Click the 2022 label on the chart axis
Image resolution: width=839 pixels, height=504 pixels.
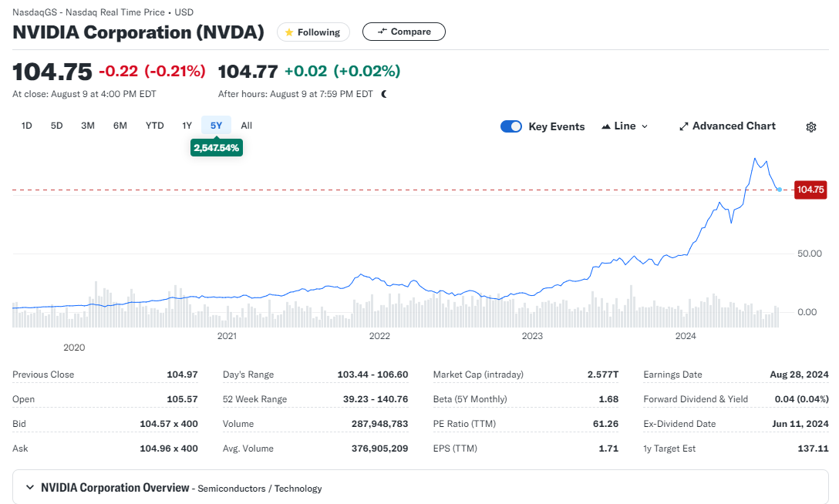pos(379,336)
